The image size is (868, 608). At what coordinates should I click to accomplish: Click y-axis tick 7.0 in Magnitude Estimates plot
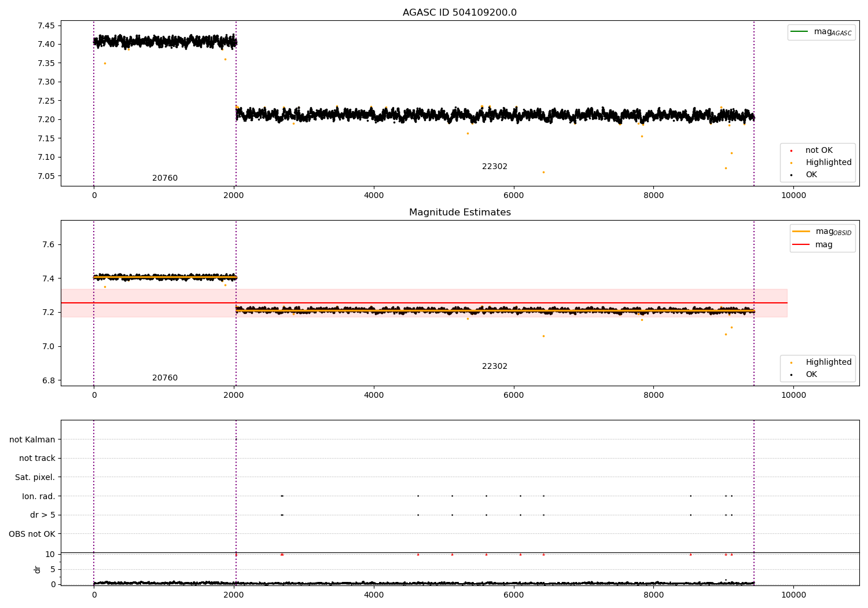coord(49,346)
